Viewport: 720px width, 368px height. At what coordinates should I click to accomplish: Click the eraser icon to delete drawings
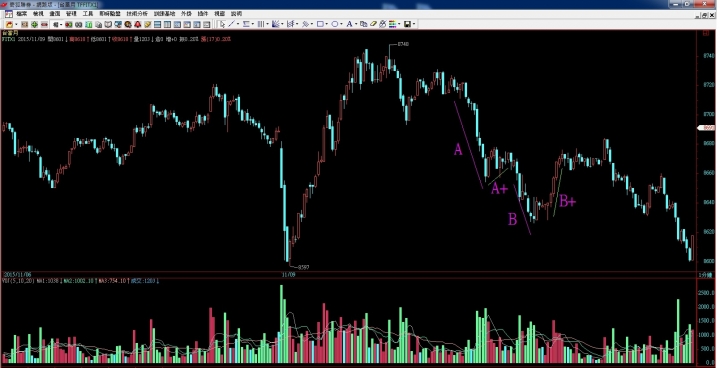click(373, 24)
